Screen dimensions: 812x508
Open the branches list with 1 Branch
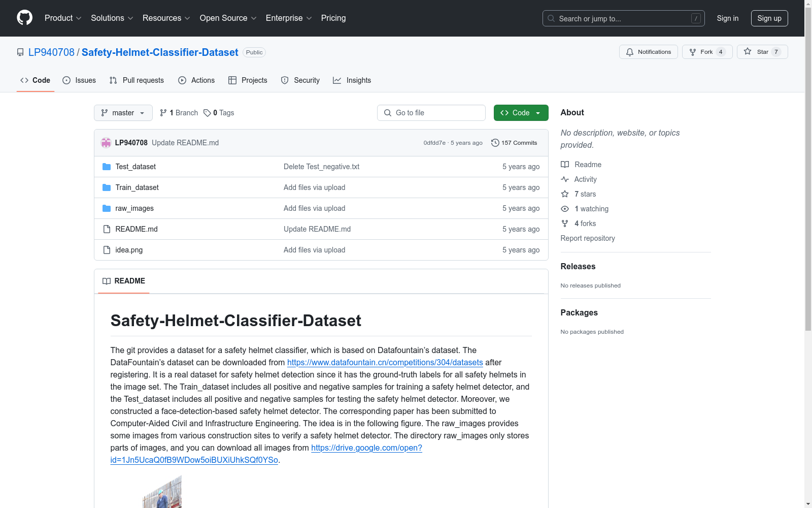[x=179, y=113]
